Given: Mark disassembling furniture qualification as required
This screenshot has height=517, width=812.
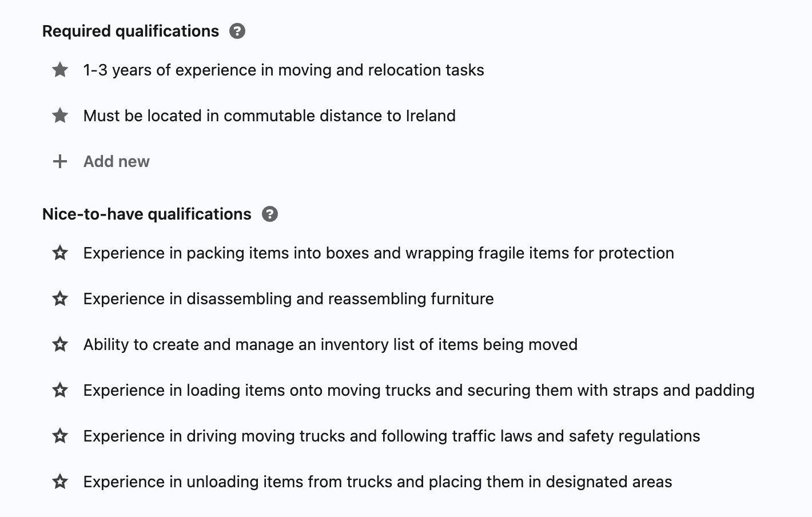Looking at the screenshot, I should click(x=60, y=299).
